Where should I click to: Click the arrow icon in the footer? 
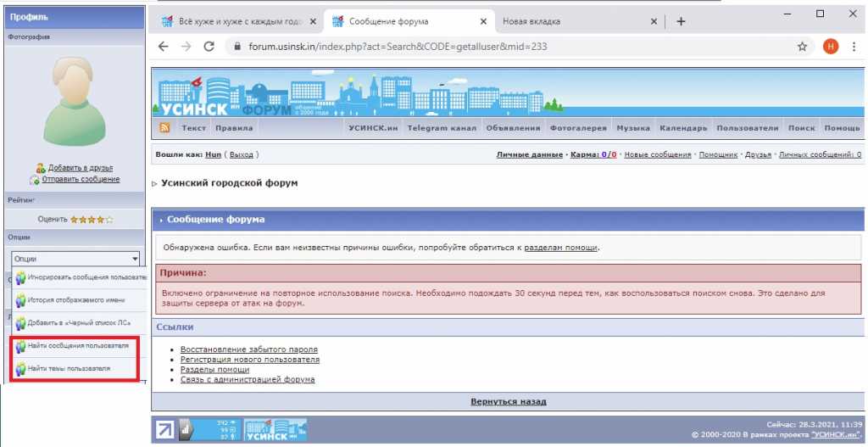tap(165, 430)
